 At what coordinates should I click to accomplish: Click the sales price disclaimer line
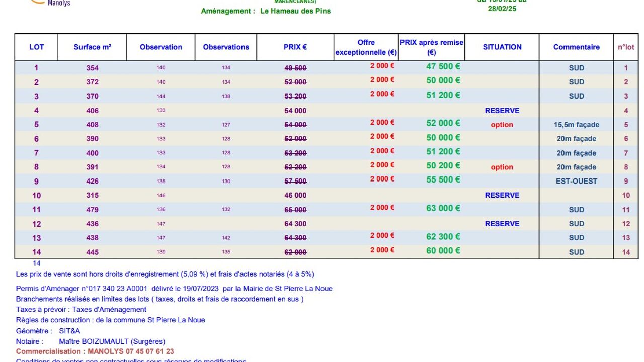tap(165, 274)
